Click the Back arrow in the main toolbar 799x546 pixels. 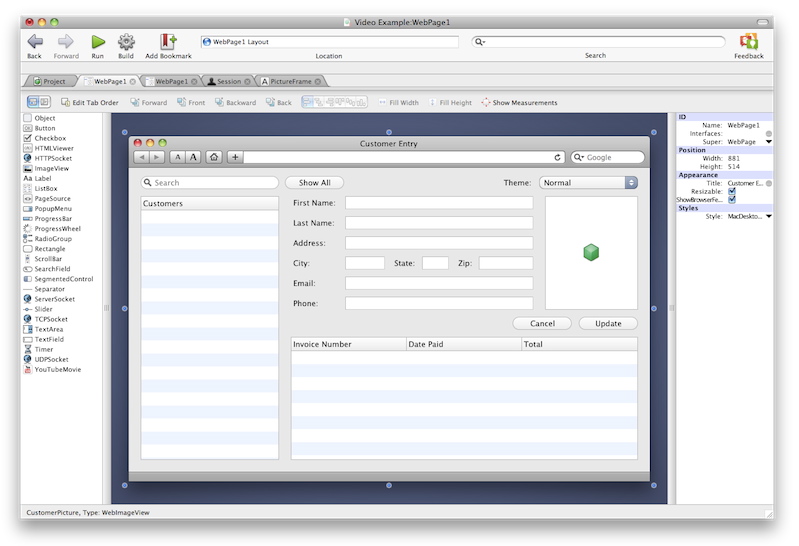tap(35, 42)
